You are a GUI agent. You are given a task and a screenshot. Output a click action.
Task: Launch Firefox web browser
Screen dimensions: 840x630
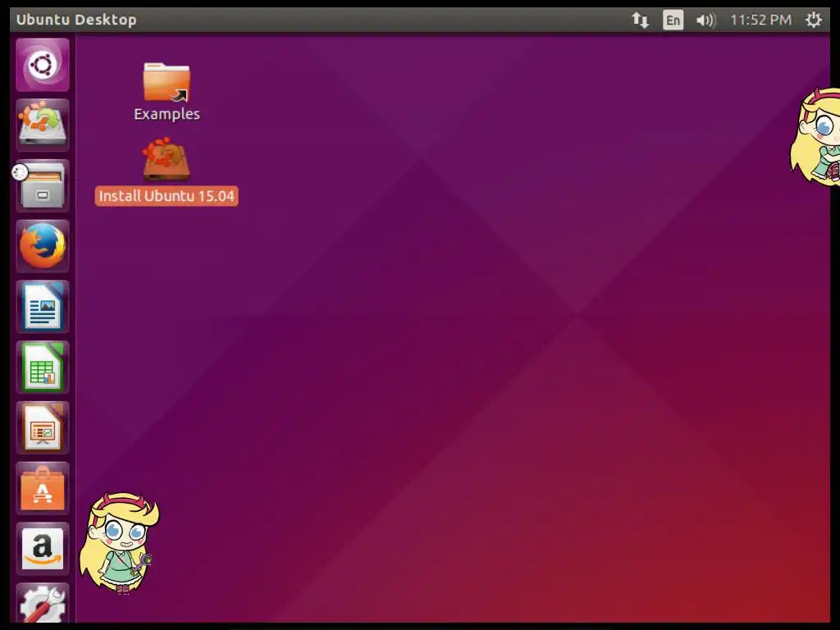tap(43, 246)
